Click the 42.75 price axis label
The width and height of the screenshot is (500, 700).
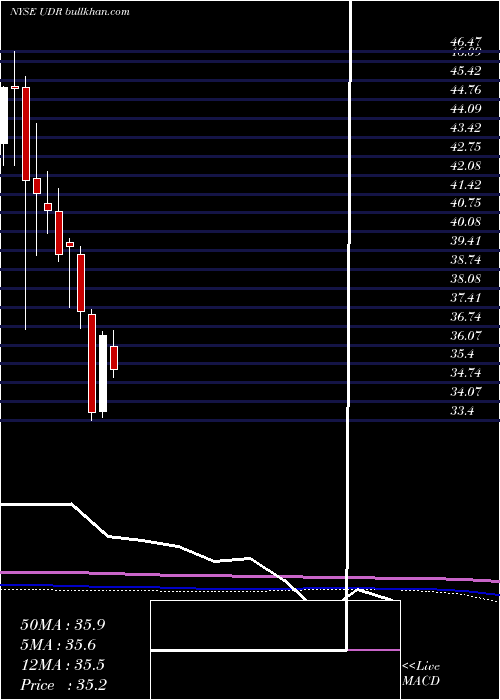pyautogui.click(x=466, y=146)
